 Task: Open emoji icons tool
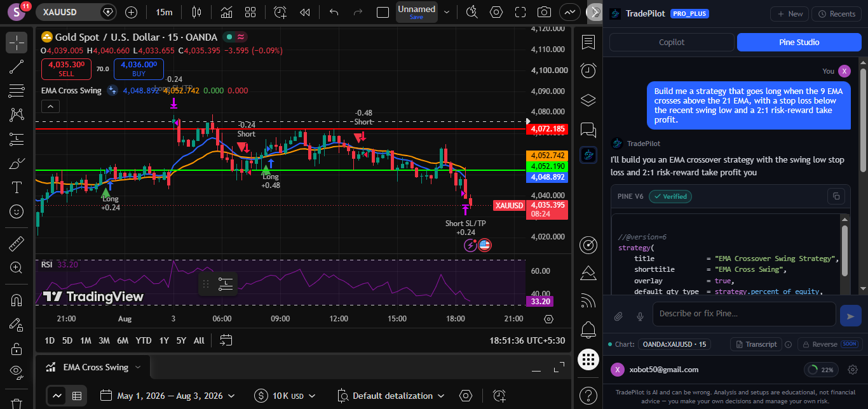click(17, 211)
